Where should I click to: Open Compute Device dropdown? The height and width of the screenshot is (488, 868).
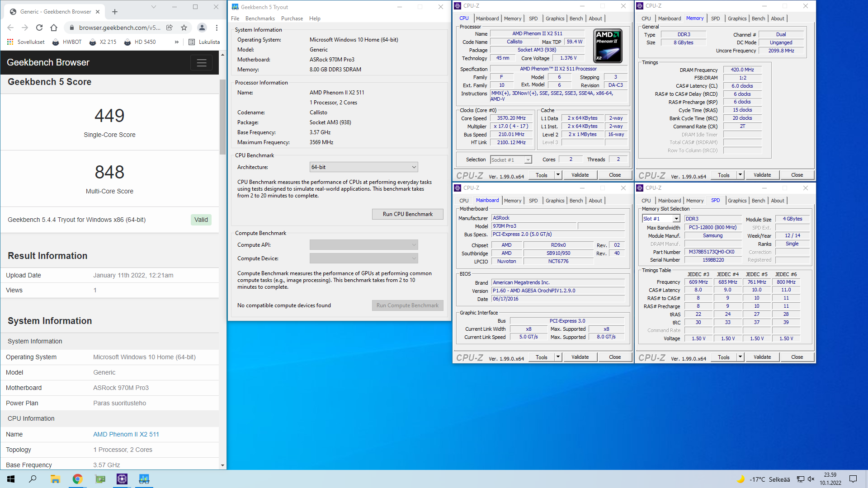tap(363, 258)
